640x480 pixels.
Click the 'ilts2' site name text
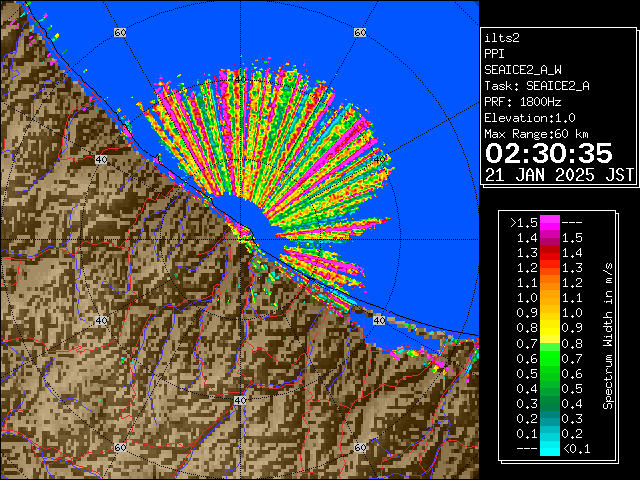click(502, 38)
